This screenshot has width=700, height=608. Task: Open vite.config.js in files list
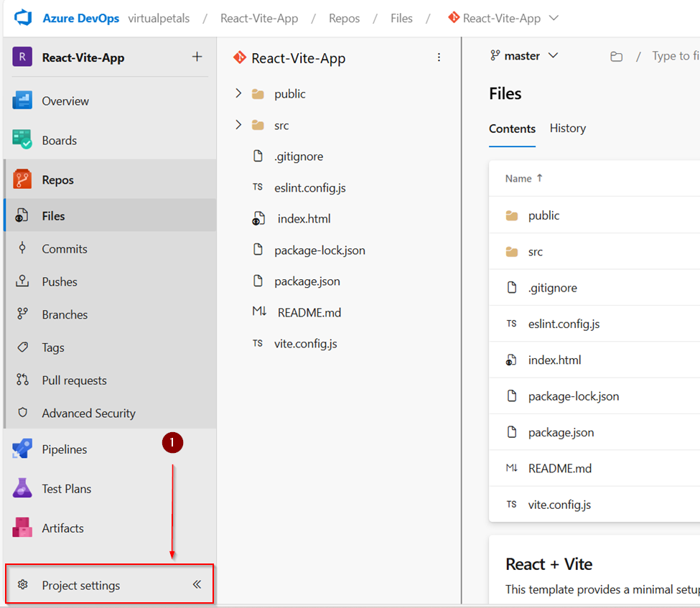(x=559, y=505)
